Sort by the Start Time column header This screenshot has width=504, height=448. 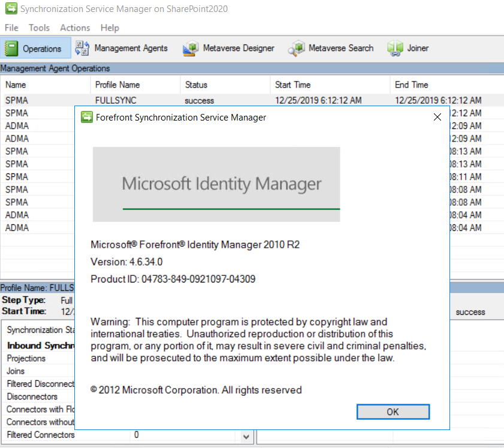point(330,85)
